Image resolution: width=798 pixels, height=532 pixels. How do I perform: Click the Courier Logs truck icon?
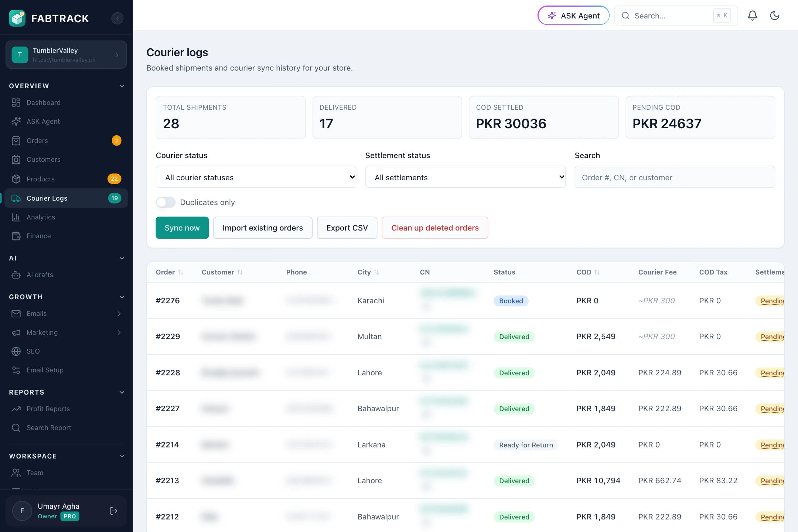16,198
